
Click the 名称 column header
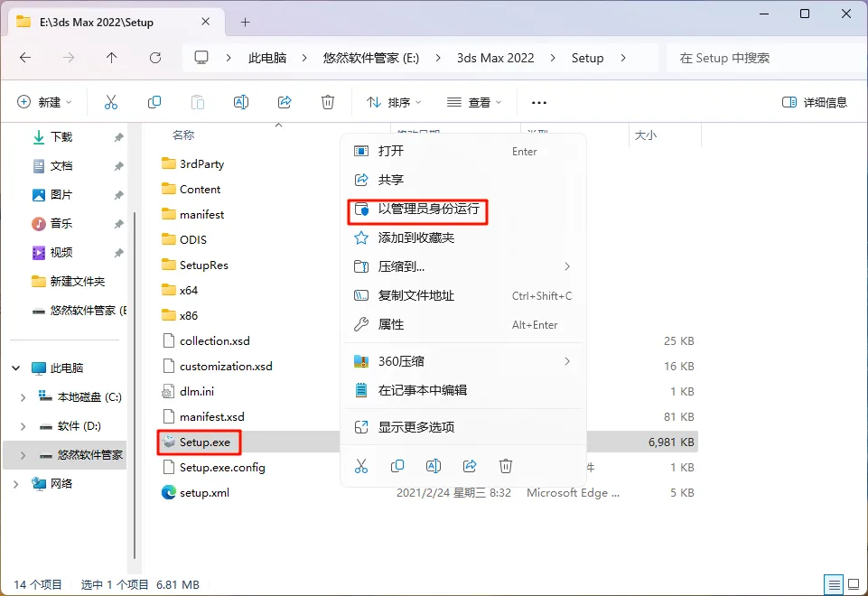click(183, 135)
